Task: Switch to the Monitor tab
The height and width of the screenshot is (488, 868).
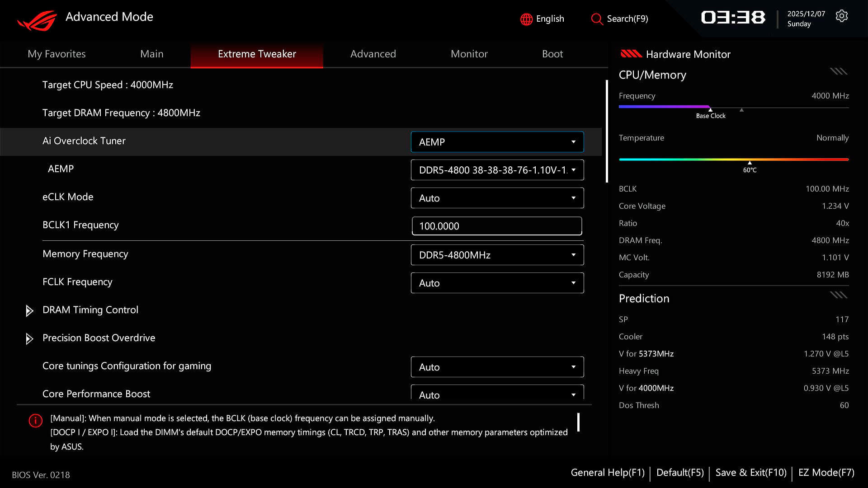Action: point(469,54)
